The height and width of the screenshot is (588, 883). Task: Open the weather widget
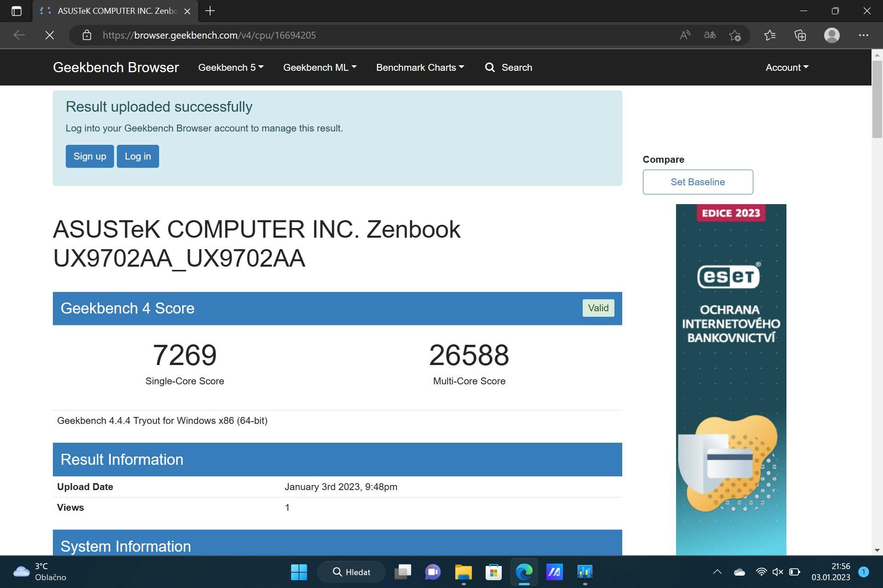pyautogui.click(x=40, y=572)
